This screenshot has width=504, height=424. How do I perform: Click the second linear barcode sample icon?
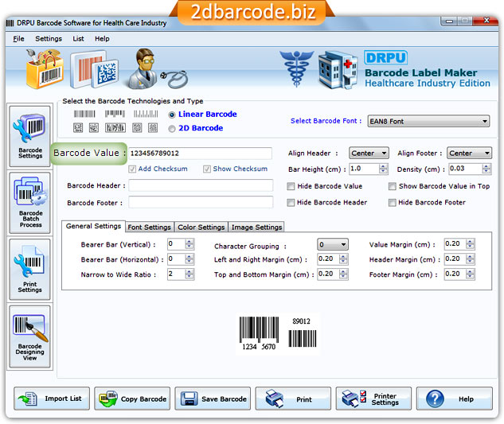[x=115, y=114]
